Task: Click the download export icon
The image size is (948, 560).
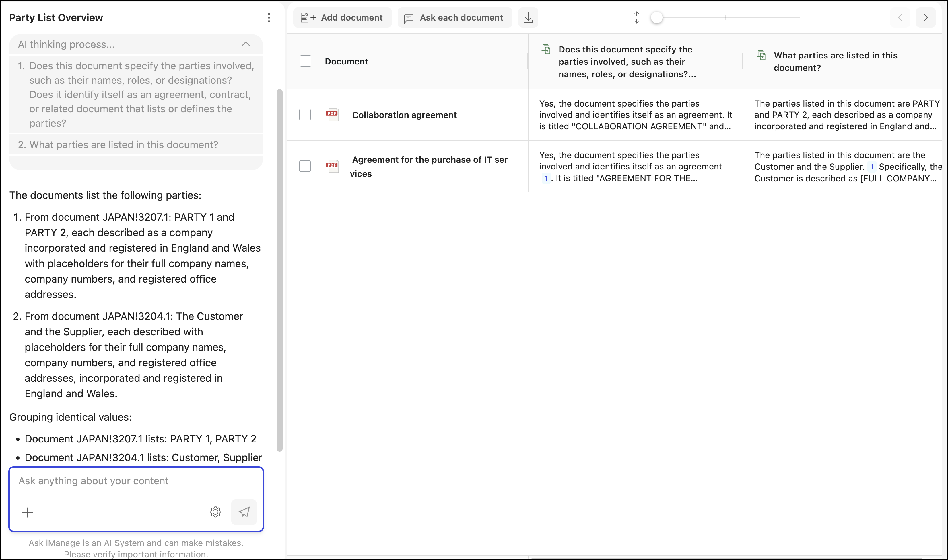Action: click(528, 18)
